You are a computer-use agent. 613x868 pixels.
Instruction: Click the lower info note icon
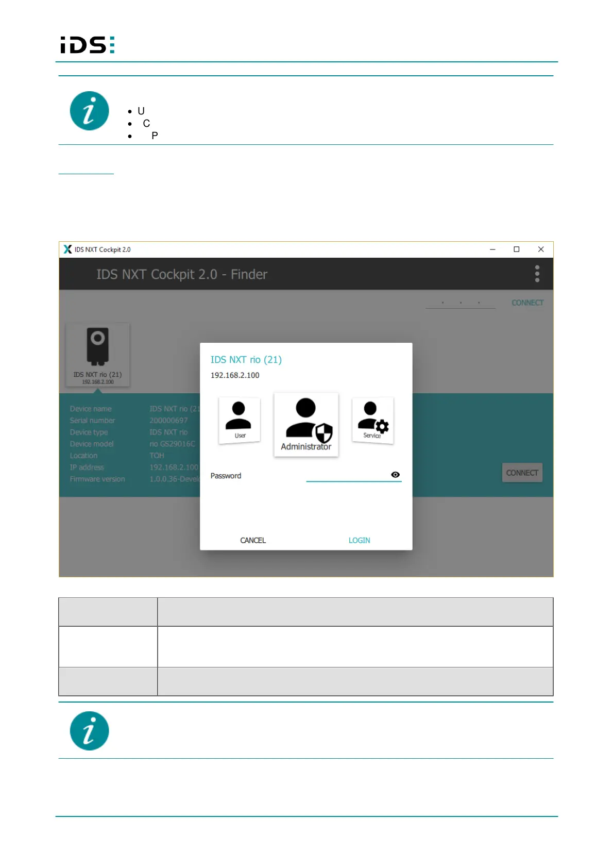click(90, 731)
